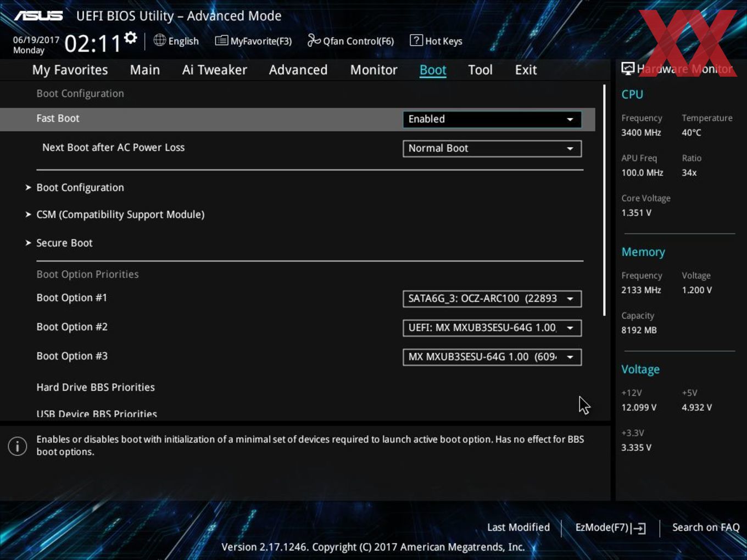Click the info icon beside the help text
Screen dimensions: 747x560
18,446
